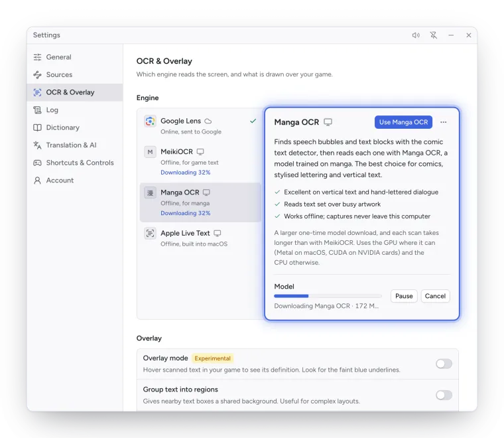Click 'Works offline; captures never leave this computer'
This screenshot has height=438, width=504.
pyautogui.click(x=357, y=216)
